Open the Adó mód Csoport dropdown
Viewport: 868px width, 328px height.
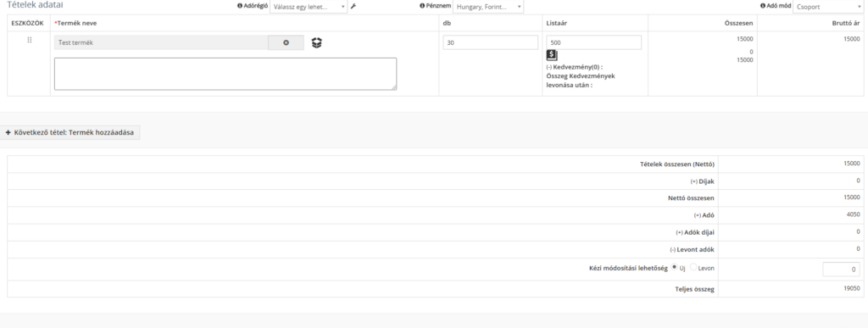tap(828, 7)
